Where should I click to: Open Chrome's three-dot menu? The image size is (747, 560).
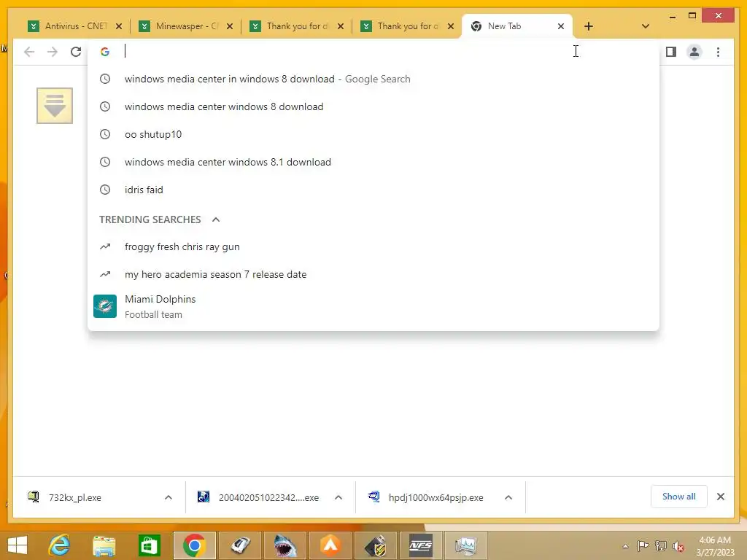point(718,52)
